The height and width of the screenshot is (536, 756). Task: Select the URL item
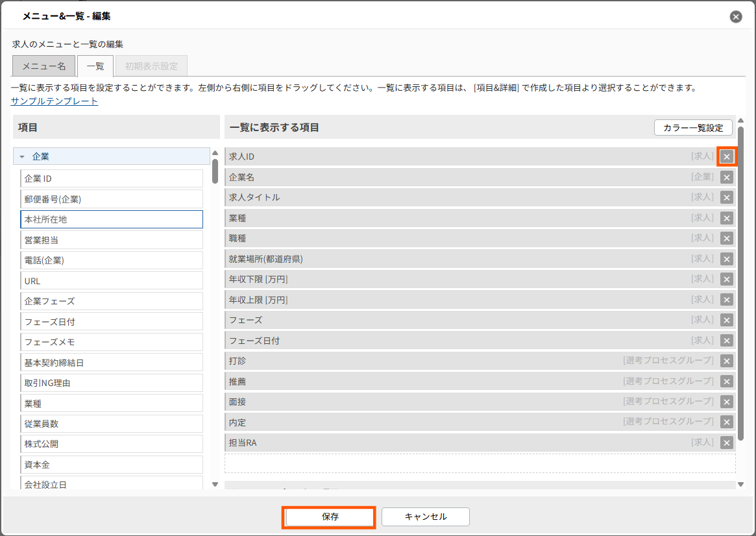(112, 280)
